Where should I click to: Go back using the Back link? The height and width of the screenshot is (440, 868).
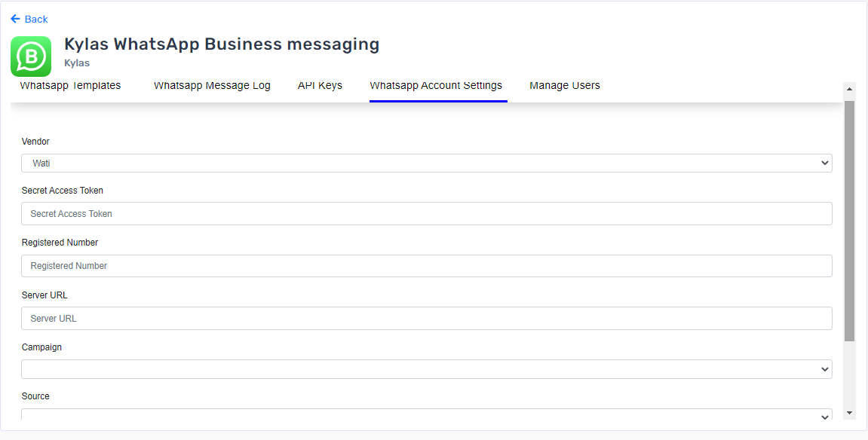click(x=29, y=20)
